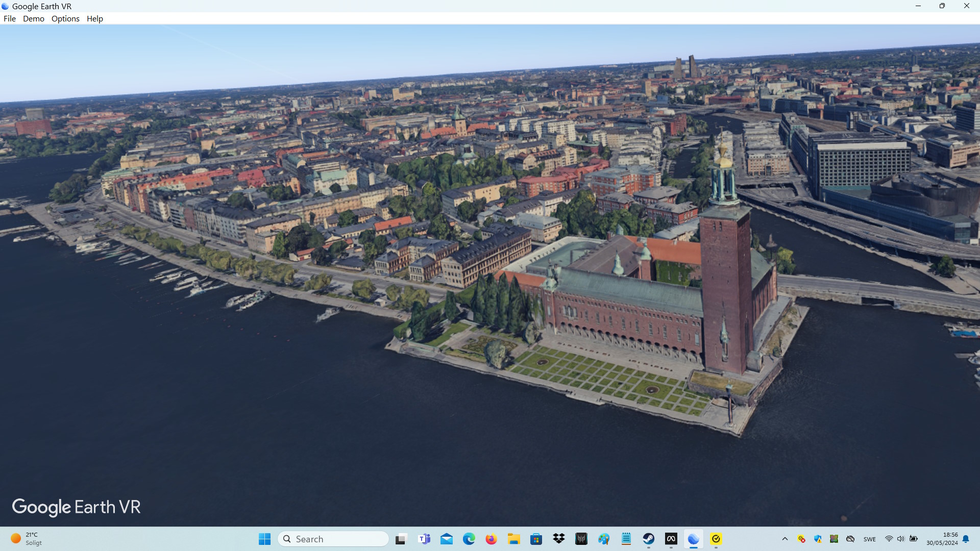This screenshot has width=980, height=551.
Task: Open the notification bell in the tray
Action: click(966, 539)
